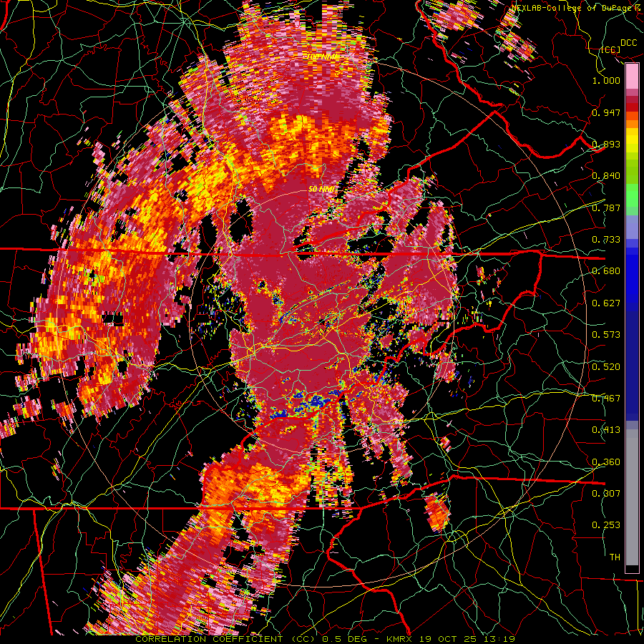Click the 100 NMI range ring label
This screenshot has width=644, height=644.
coord(323,57)
